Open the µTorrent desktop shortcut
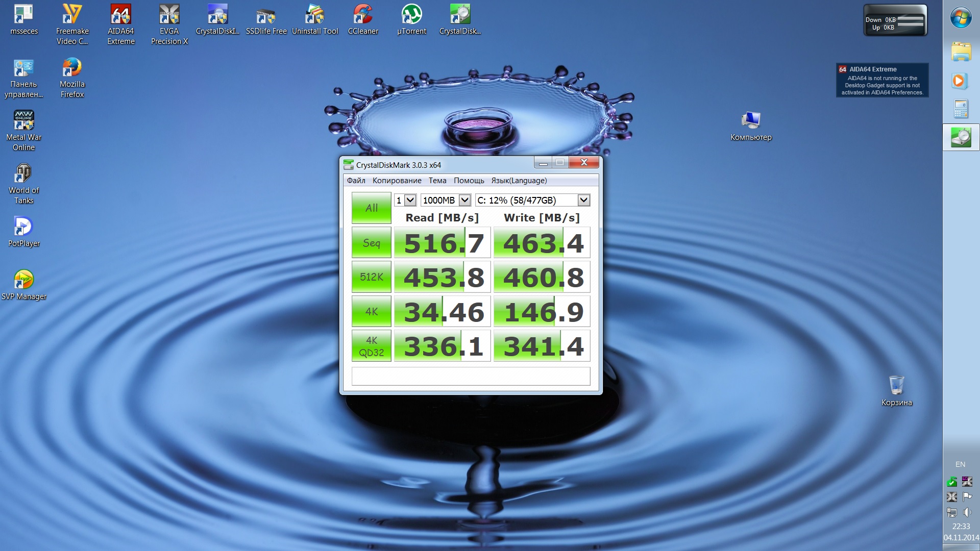The height and width of the screenshot is (551, 980). (x=411, y=19)
